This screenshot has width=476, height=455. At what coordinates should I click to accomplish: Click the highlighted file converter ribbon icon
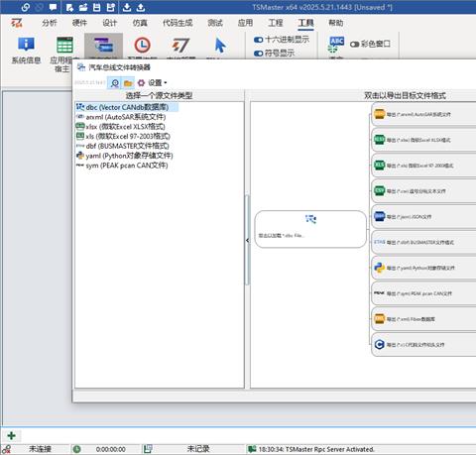(x=103, y=47)
